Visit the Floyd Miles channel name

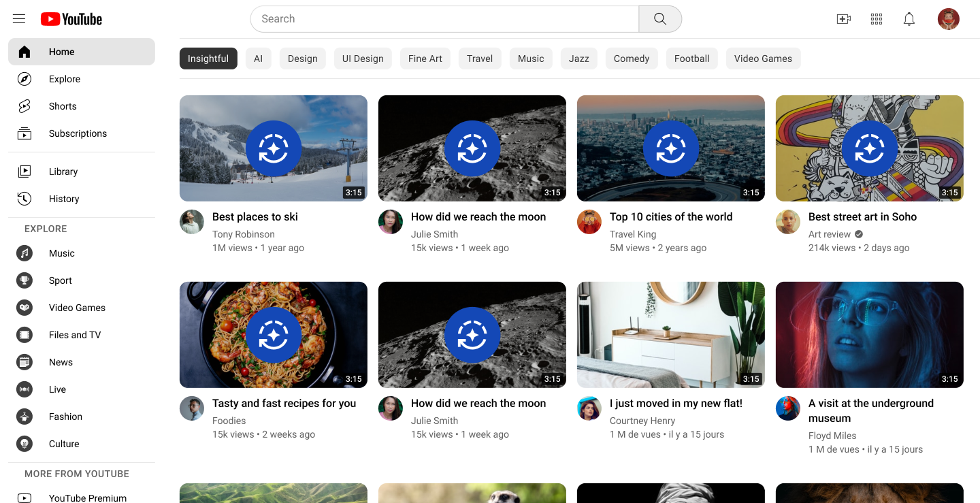point(832,436)
